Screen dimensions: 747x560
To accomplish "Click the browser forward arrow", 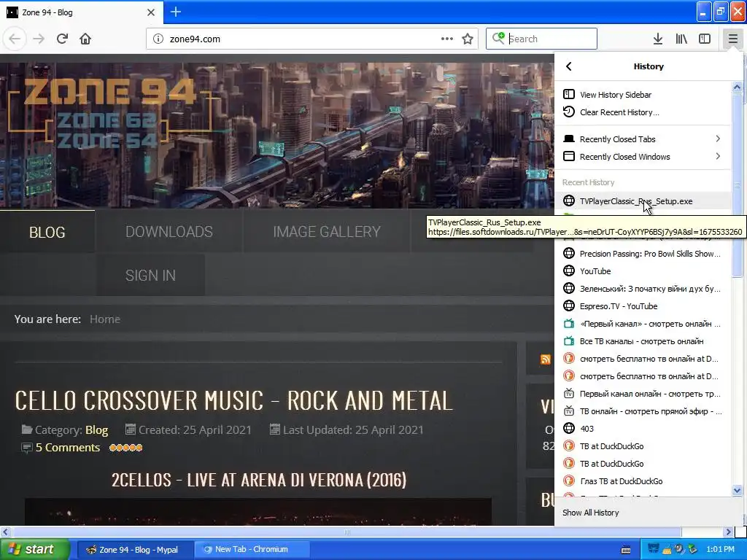I will tap(39, 39).
